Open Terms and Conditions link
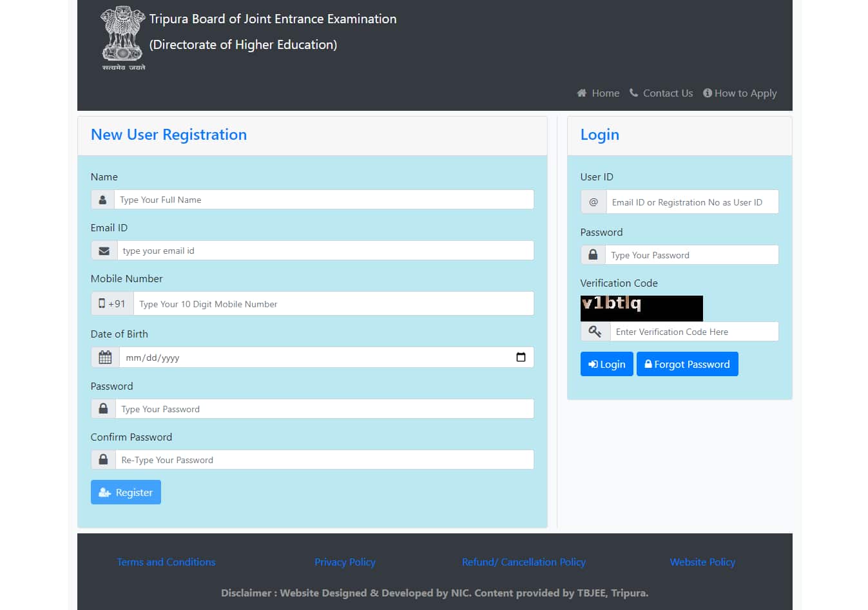Screen dimensions: 868x610 pos(166,562)
